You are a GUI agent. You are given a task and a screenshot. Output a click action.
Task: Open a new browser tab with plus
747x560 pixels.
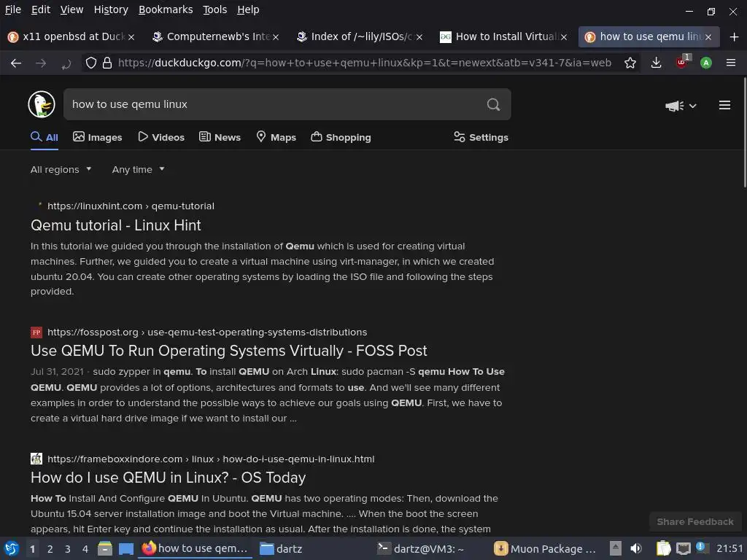coord(734,36)
